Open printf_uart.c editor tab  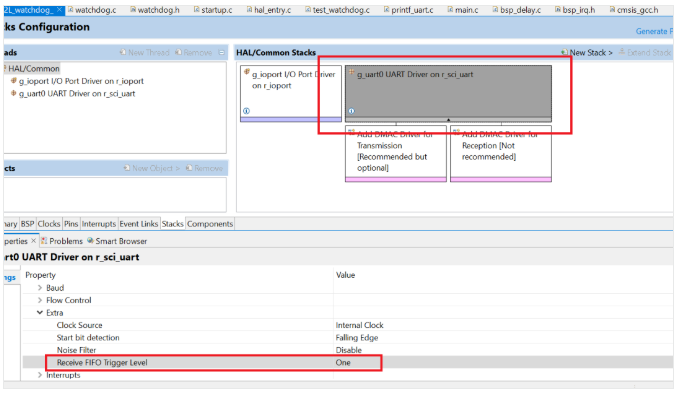(x=408, y=10)
